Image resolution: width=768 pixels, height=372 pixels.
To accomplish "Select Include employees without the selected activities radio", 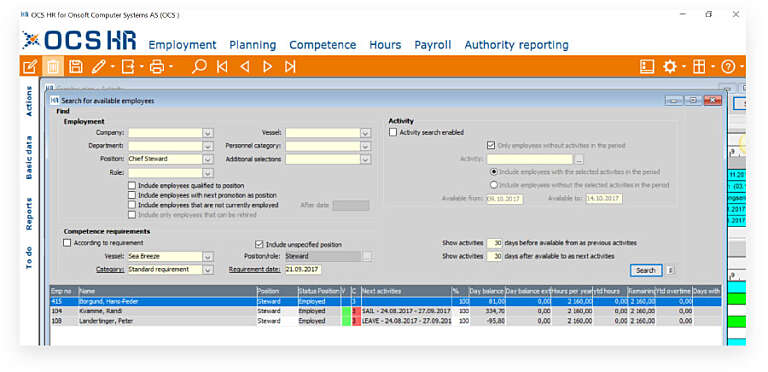I will [494, 185].
